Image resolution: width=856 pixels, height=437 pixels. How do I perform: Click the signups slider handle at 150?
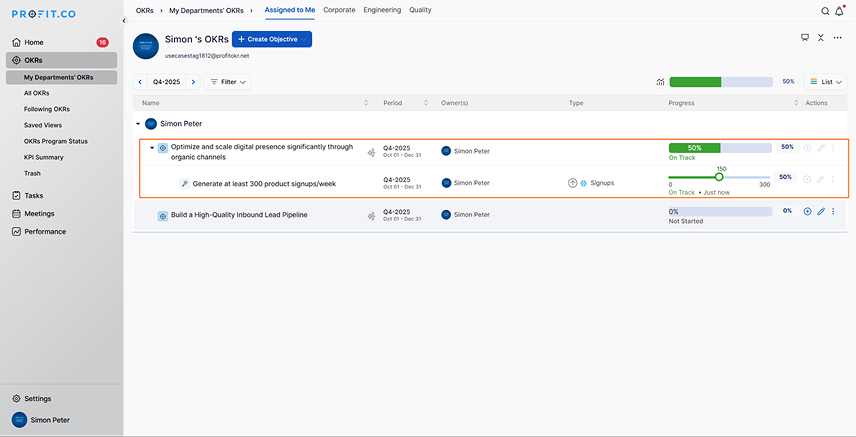(719, 177)
